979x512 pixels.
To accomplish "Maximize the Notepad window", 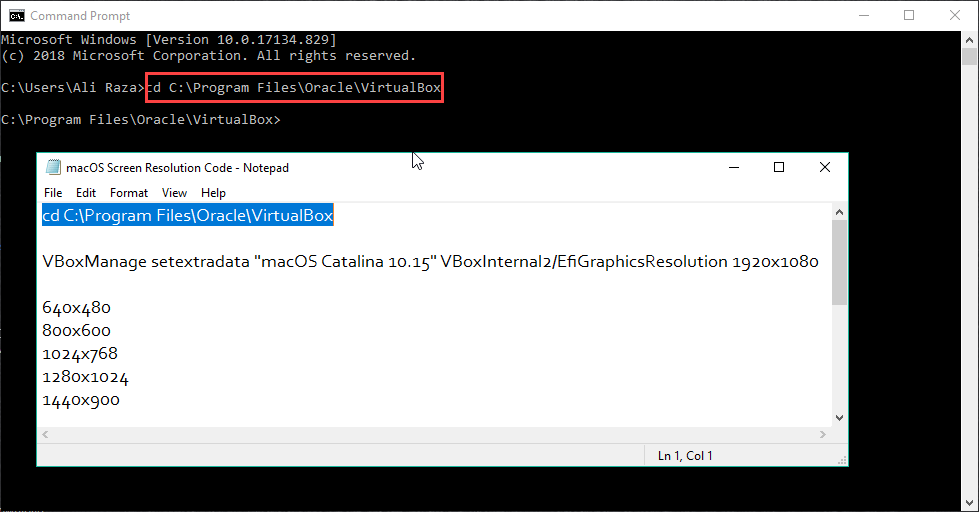I will tap(779, 168).
